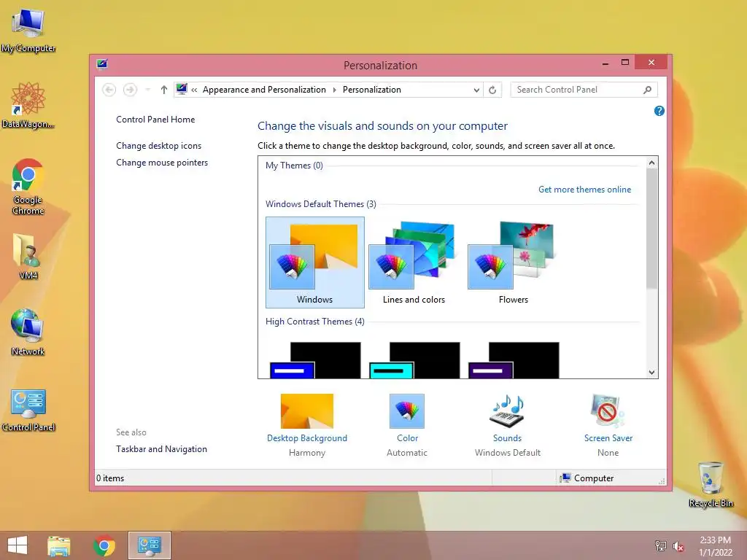Click the network tray icon

point(661,545)
